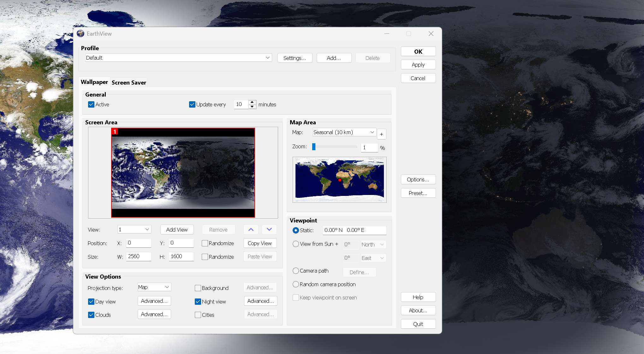This screenshot has height=354, width=644.
Task: Expand the Seasonal (10 km) map dropdown
Action: [344, 132]
